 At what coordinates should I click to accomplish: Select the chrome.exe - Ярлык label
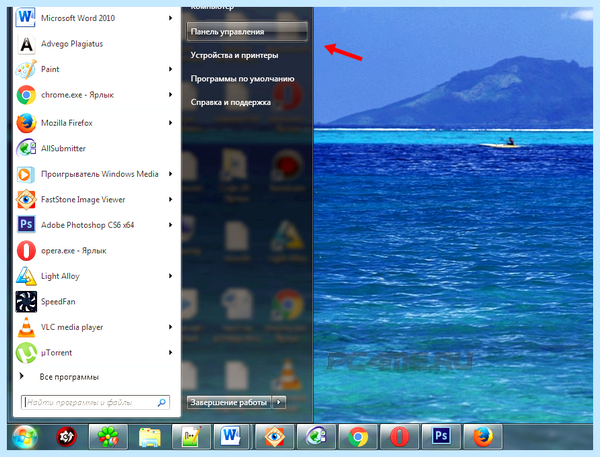pyautogui.click(x=77, y=95)
